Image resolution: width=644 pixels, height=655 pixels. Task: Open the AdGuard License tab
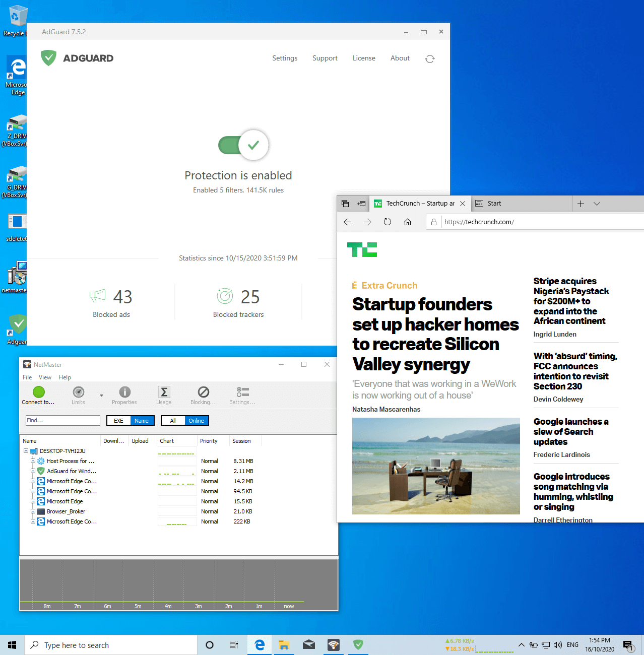[364, 58]
